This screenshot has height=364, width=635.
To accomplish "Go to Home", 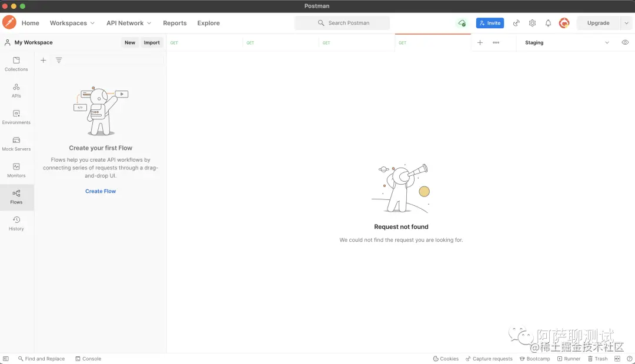I will 31,23.
